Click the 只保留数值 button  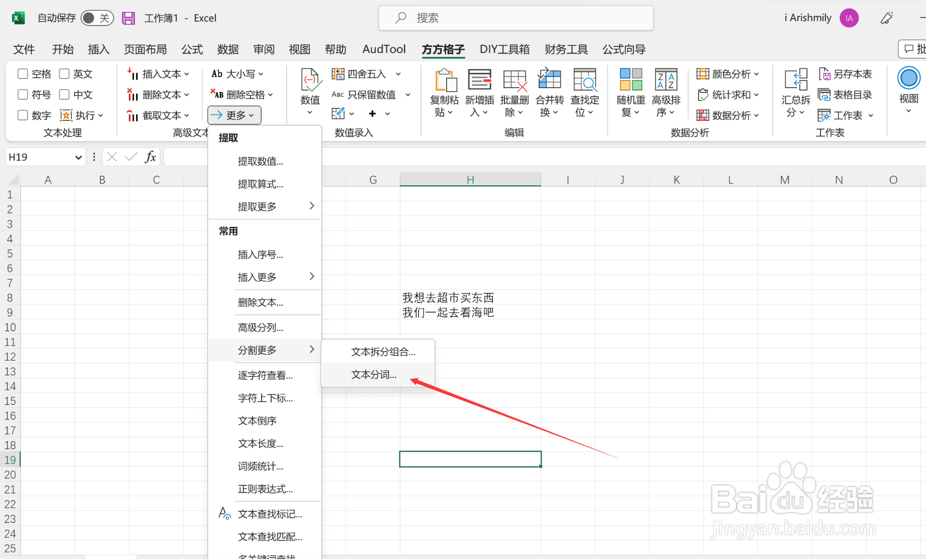pos(364,95)
